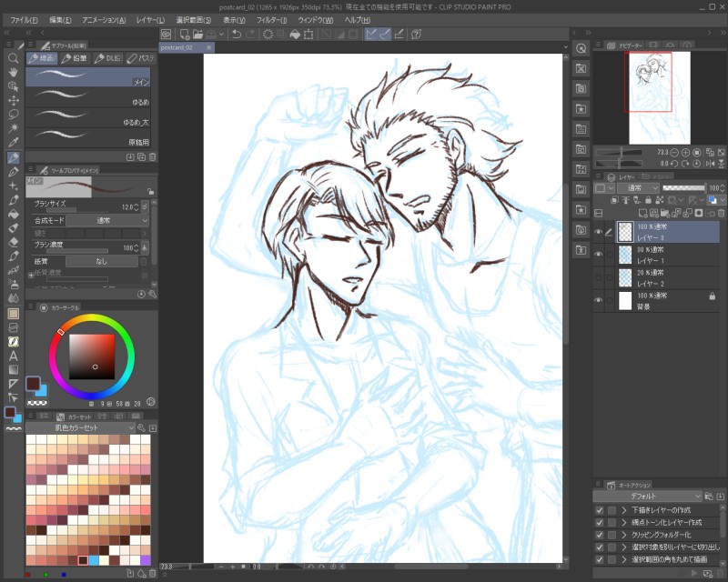Select the メイン brush preset
This screenshot has width=728, height=582.
coord(87,76)
